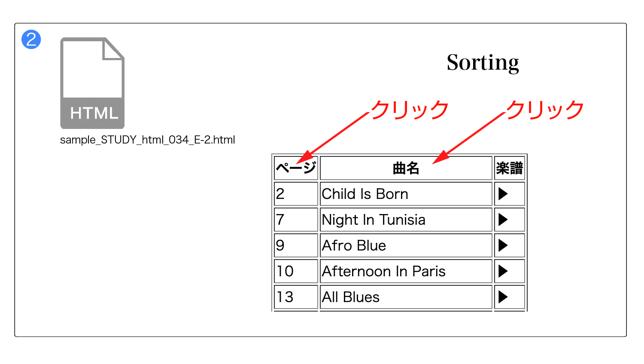Image resolution: width=644 pixels, height=364 pixels.
Task: Click page number 10 cell
Action: (296, 271)
